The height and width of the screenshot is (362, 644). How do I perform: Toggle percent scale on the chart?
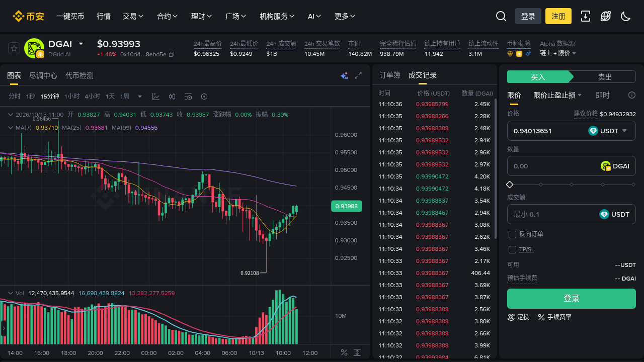point(344,352)
